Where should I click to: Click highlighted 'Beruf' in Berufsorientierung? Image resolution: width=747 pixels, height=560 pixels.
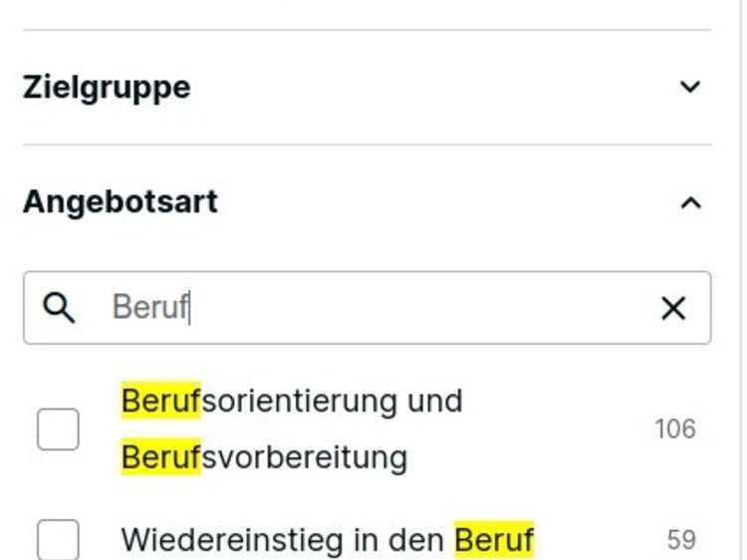[x=160, y=401]
